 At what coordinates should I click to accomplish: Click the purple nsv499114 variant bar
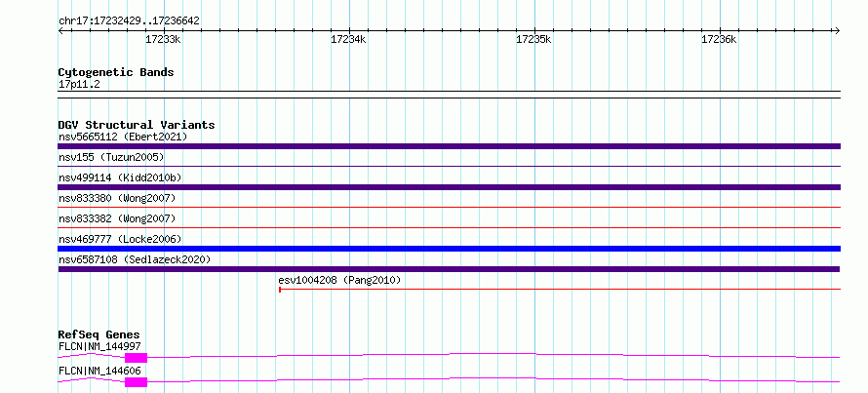click(449, 187)
